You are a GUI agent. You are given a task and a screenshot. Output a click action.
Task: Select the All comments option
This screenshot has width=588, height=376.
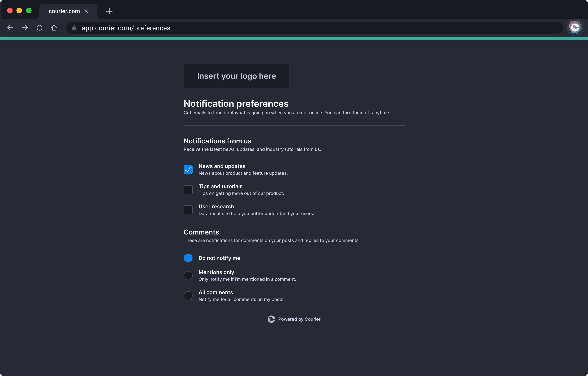click(188, 296)
